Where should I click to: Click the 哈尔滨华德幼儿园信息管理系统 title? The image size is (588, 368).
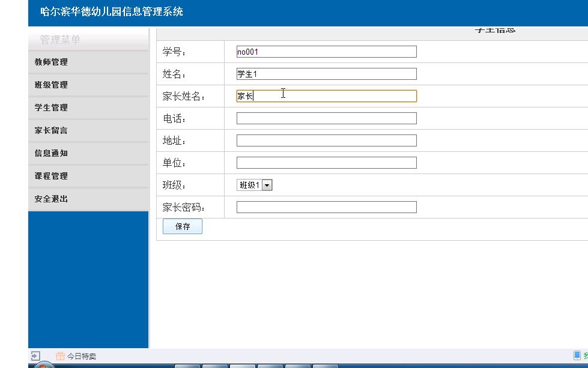click(111, 11)
